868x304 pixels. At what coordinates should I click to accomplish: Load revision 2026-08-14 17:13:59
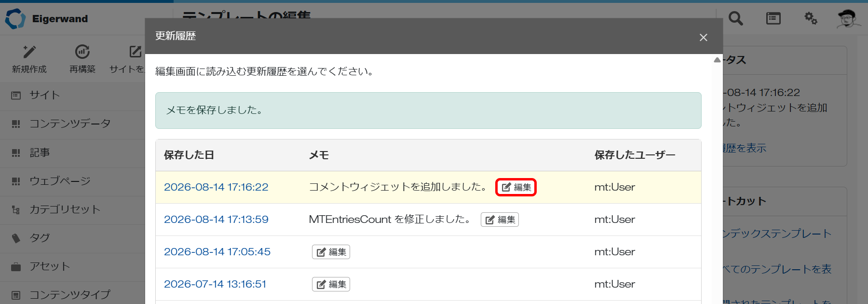click(x=216, y=220)
